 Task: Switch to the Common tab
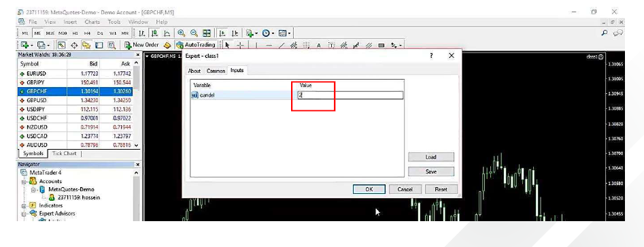tap(216, 71)
